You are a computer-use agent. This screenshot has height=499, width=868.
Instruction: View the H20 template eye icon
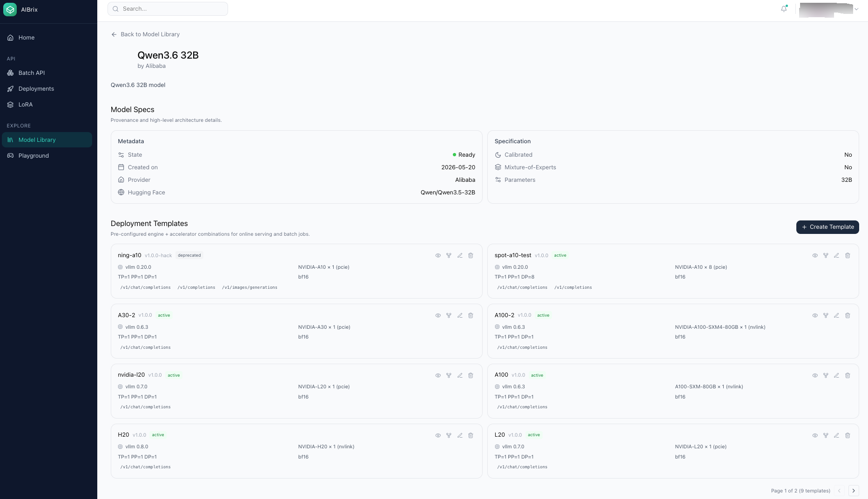click(x=438, y=435)
